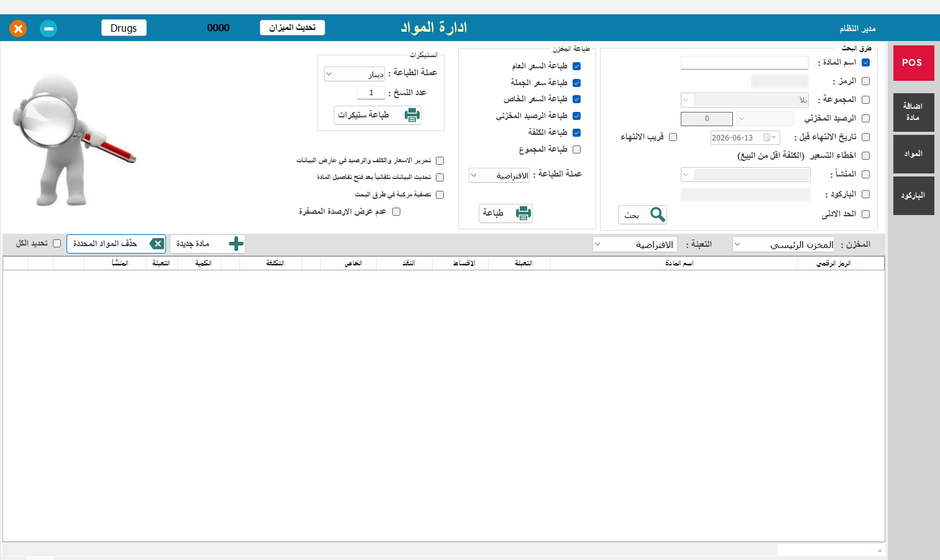Click the 0000 scale reading
The height and width of the screenshot is (560, 940).
click(x=218, y=28)
